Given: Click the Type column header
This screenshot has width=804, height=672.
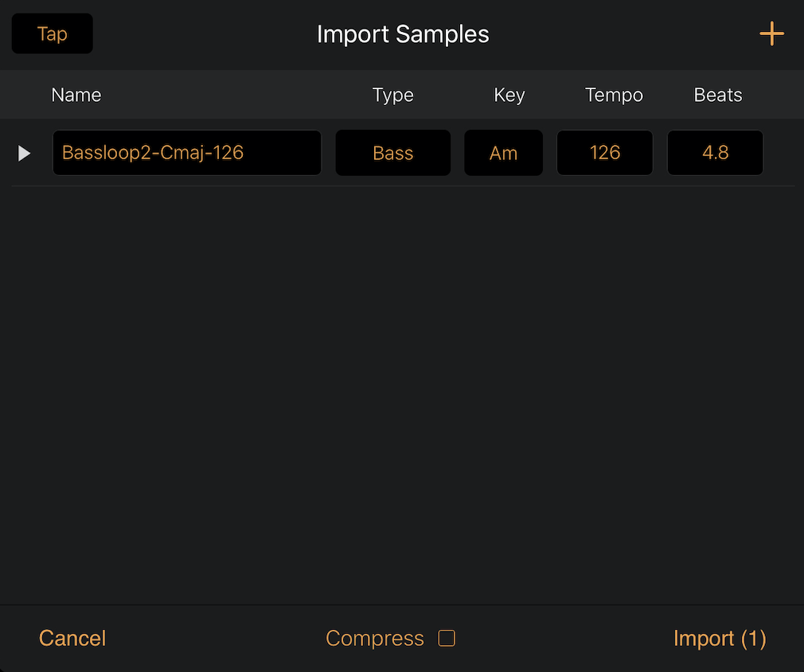Looking at the screenshot, I should coord(392,95).
